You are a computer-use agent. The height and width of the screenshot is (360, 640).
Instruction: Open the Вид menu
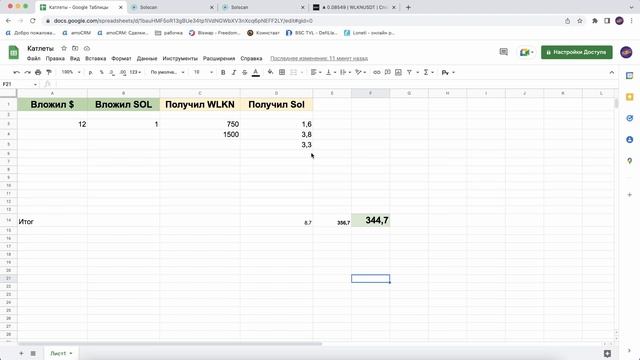pyautogui.click(x=75, y=58)
